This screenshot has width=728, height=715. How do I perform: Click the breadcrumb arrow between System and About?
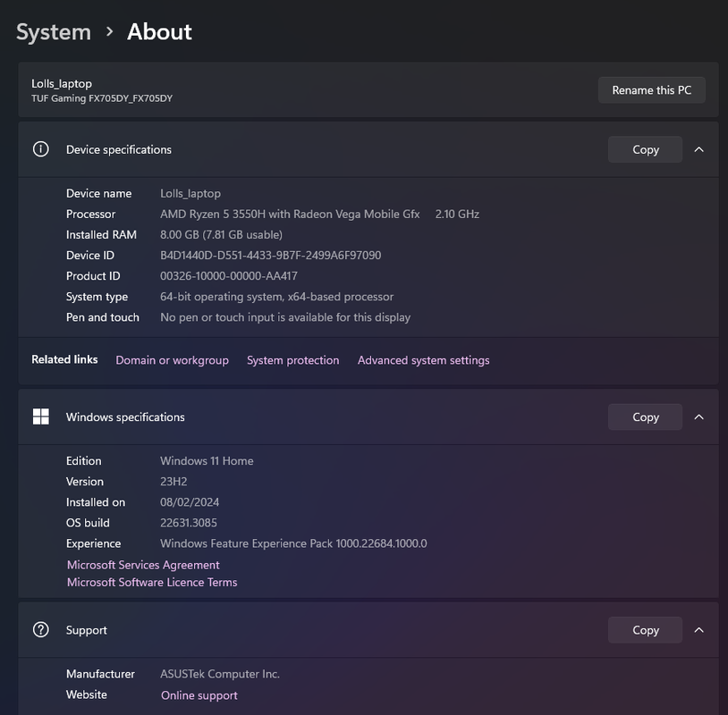pos(110,31)
